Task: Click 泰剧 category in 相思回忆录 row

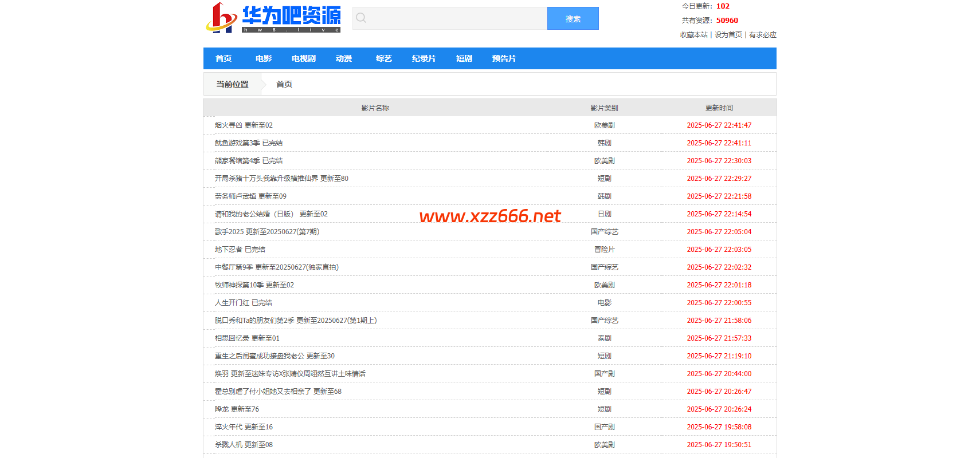Action: pyautogui.click(x=605, y=338)
